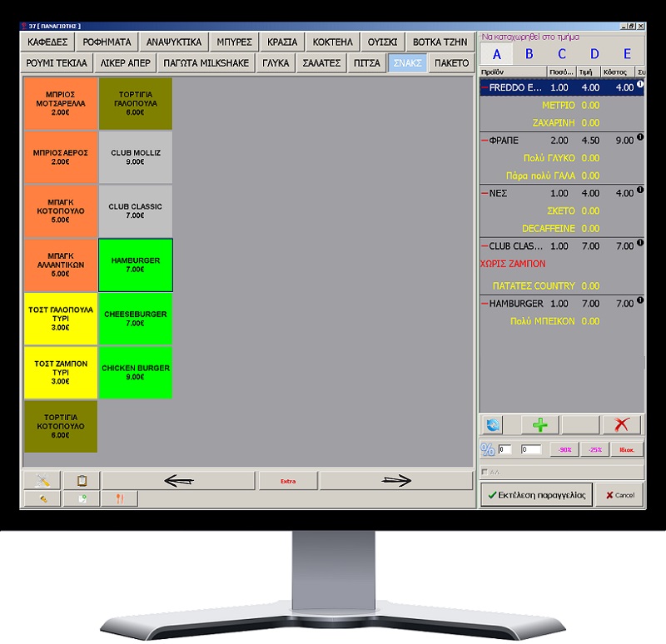
Task: Open the ΠΙΤΣΑ category tab
Action: [x=366, y=63]
